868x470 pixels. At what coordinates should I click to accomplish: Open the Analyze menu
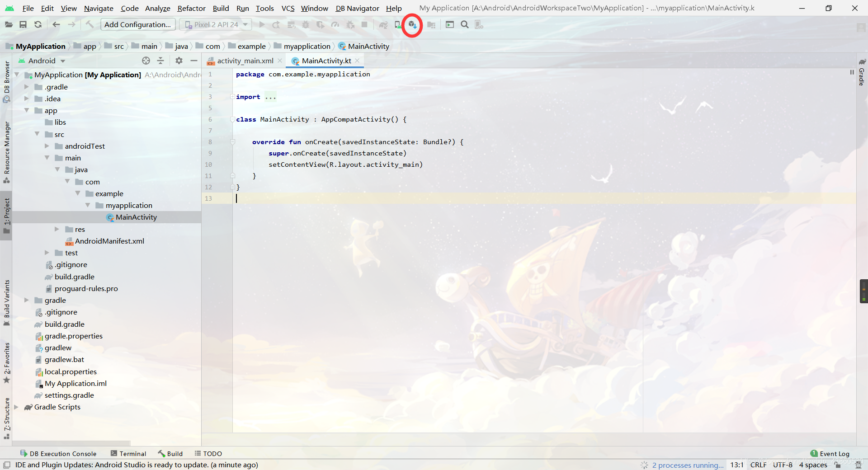pos(157,8)
